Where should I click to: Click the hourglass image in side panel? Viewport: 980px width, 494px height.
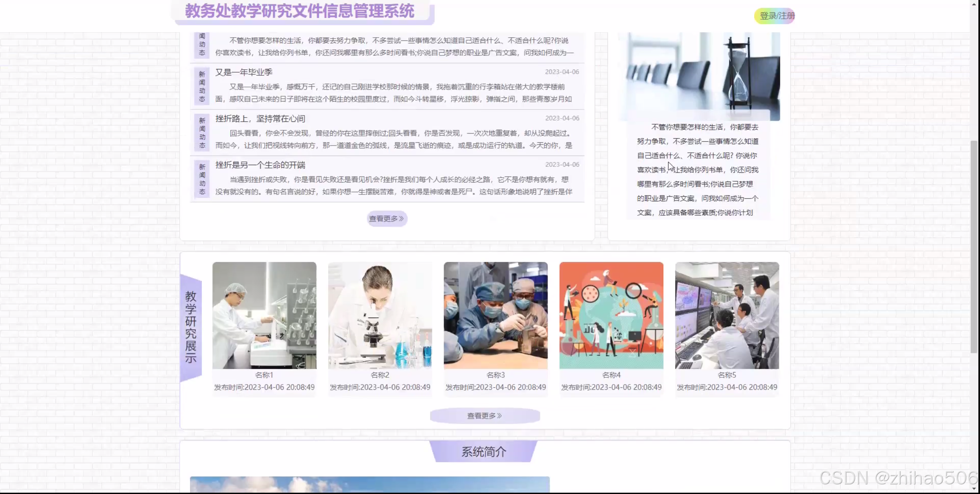[699, 76]
